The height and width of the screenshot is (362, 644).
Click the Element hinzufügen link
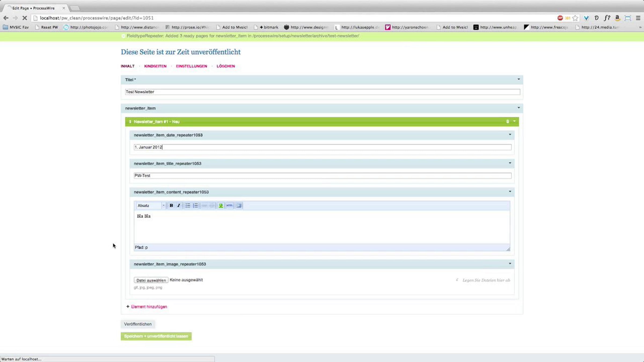pyautogui.click(x=149, y=306)
